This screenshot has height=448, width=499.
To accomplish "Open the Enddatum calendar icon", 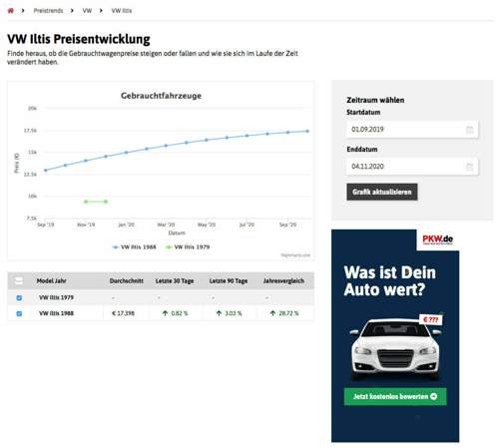I will click(x=469, y=167).
